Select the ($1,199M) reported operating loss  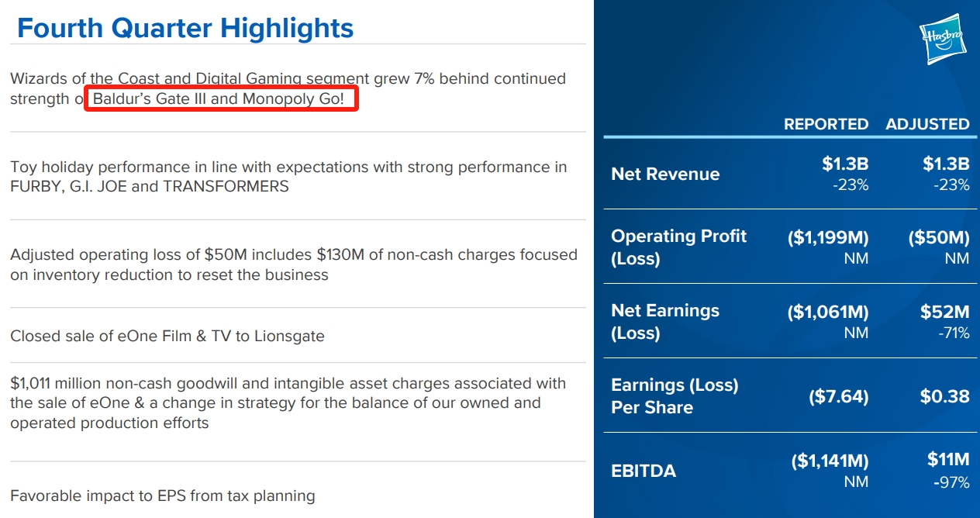click(x=828, y=238)
